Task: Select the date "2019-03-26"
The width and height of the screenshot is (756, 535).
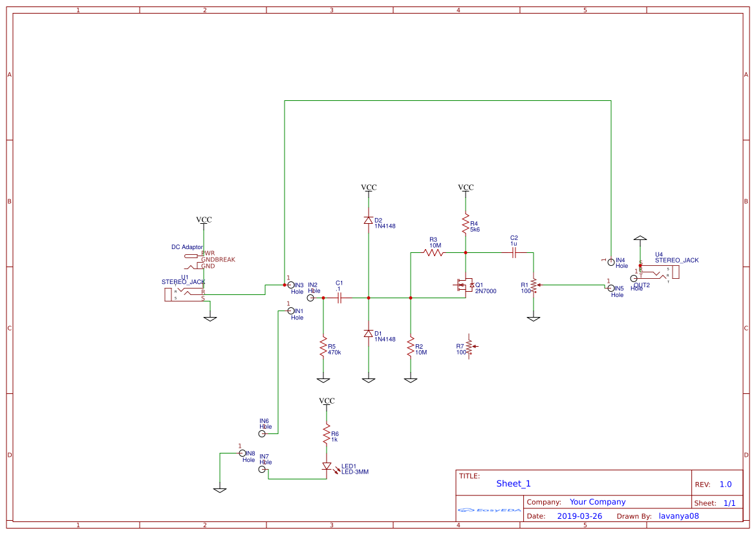Action: point(579,516)
